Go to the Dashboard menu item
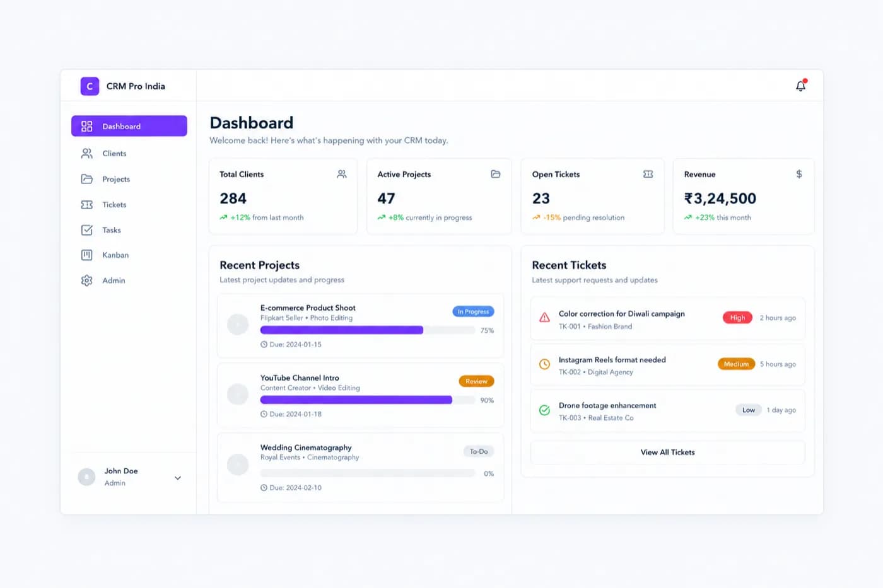 pos(129,126)
